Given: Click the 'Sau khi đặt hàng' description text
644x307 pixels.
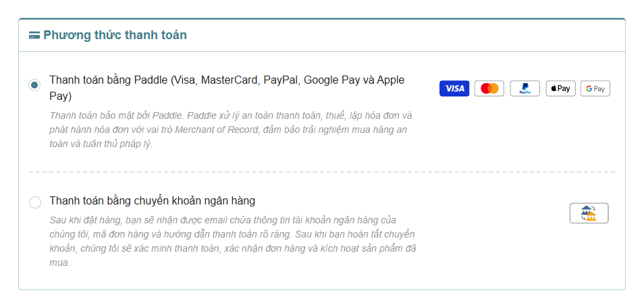Looking at the screenshot, I should point(232,242).
